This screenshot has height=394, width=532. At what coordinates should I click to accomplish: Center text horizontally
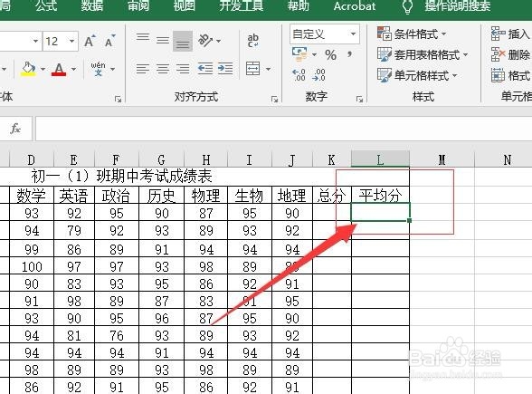tap(163, 69)
